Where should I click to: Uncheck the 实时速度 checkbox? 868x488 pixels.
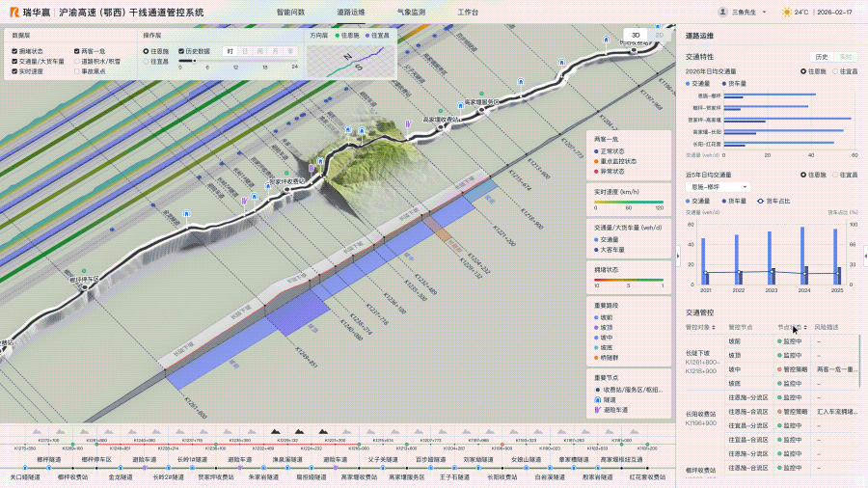coord(14,71)
